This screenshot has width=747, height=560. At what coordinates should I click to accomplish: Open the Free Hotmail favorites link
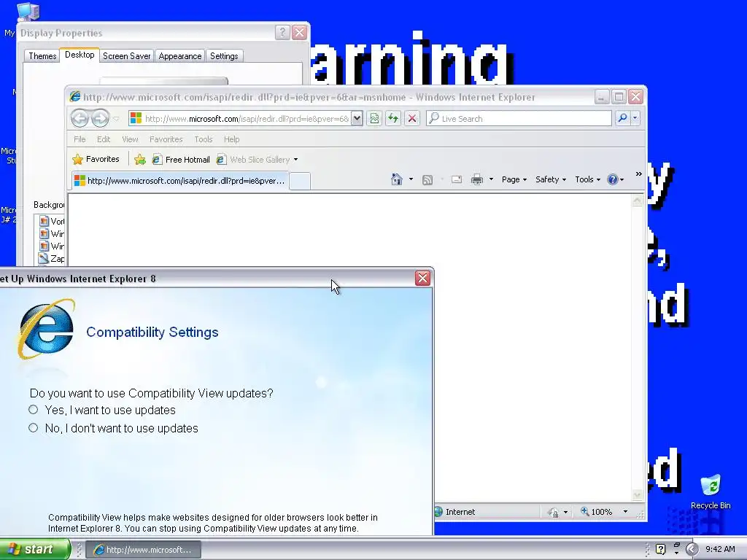[x=181, y=160]
